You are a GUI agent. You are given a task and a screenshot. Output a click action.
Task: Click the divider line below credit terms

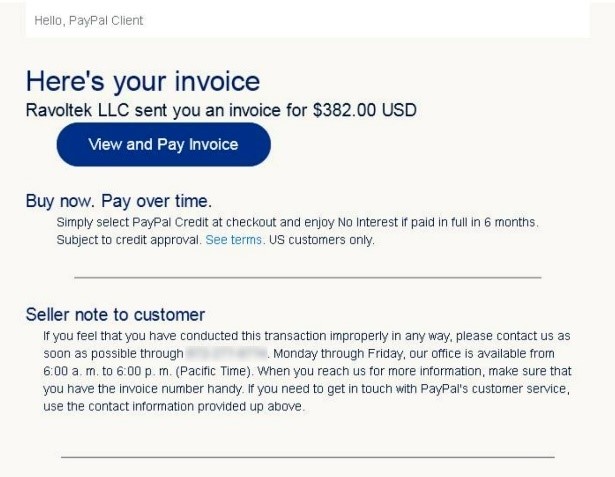point(307,277)
